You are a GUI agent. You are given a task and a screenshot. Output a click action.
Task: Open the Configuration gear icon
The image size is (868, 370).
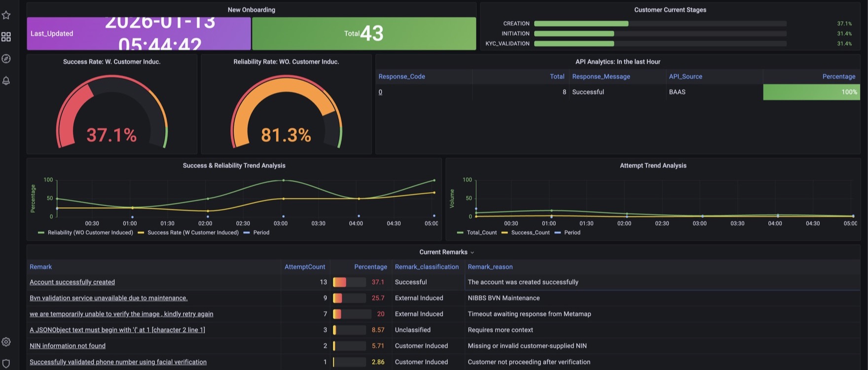(6, 342)
